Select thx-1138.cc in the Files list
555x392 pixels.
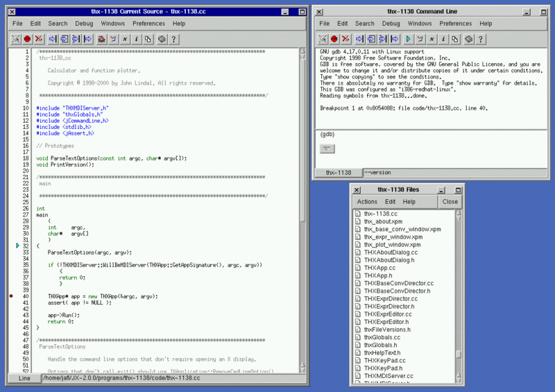coord(380,214)
